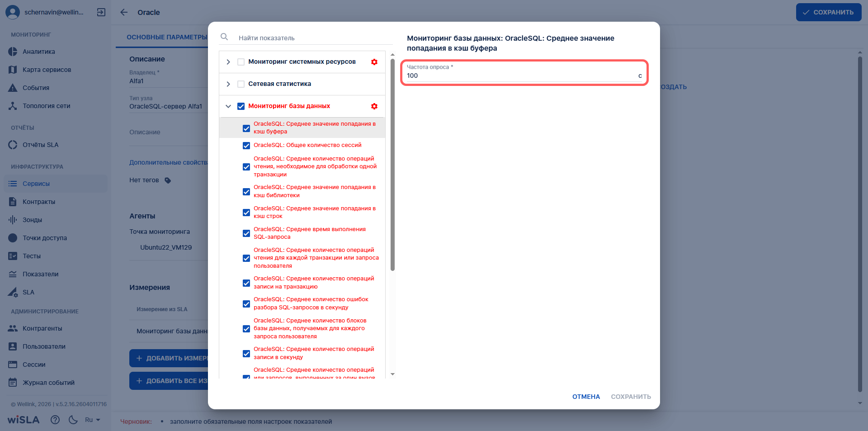Open the Ru language dropdown
The width and height of the screenshot is (868, 431).
93,420
